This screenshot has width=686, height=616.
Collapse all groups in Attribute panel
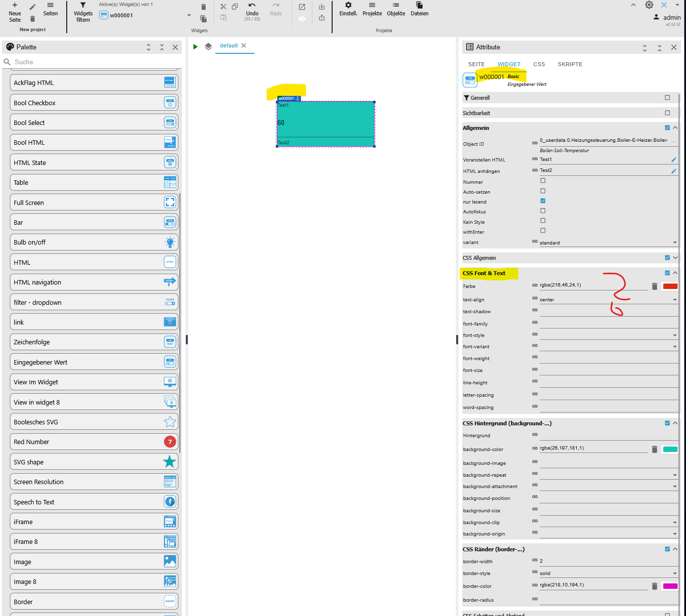point(659,47)
